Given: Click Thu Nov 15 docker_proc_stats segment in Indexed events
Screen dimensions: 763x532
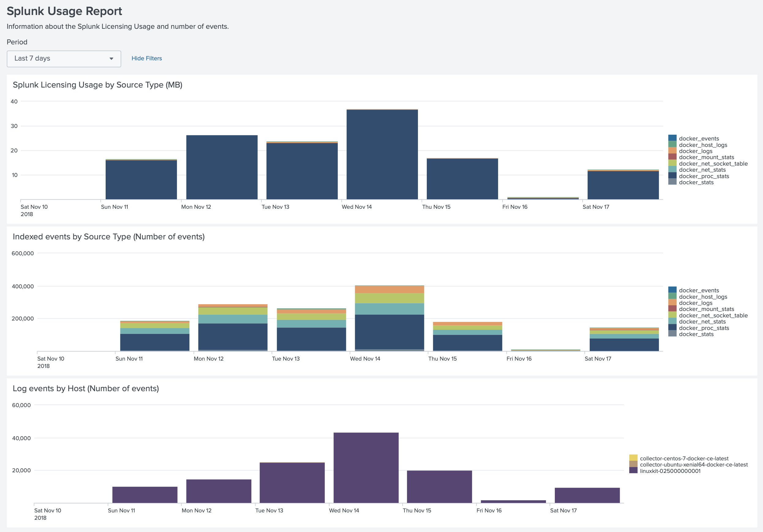Looking at the screenshot, I should [x=468, y=343].
